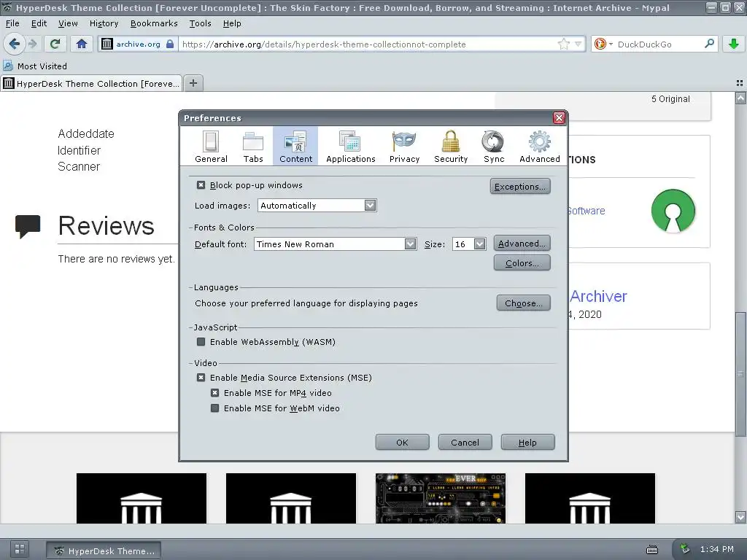The image size is (747, 560).
Task: Go to the Home page
Action: click(82, 44)
